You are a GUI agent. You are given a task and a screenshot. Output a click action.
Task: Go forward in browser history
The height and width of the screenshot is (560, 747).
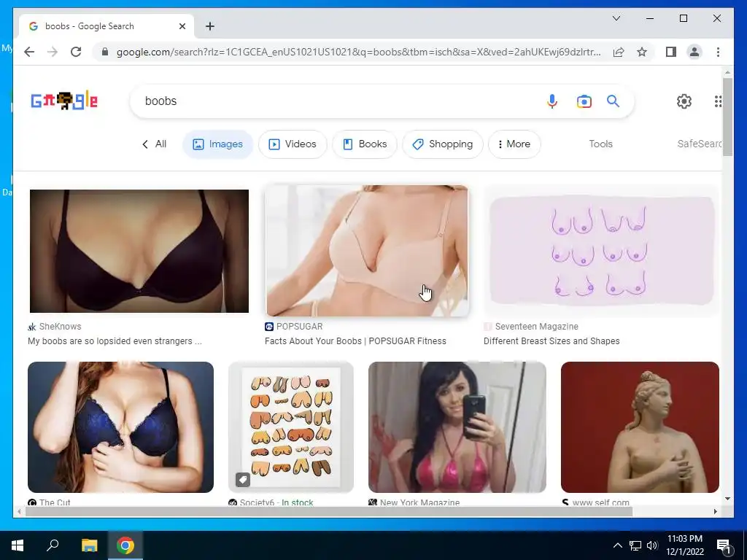point(53,52)
